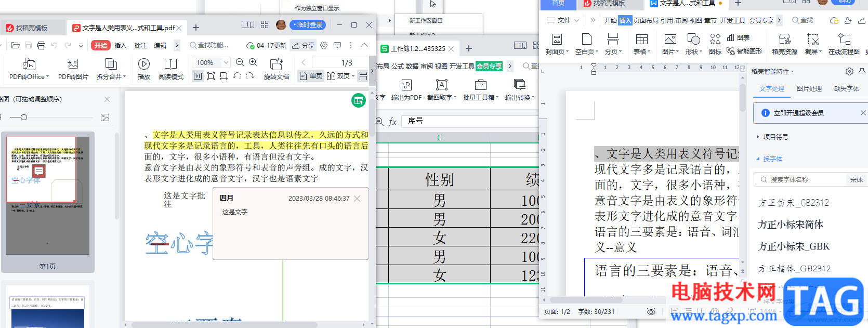Zoom in the PDF document
This screenshot has height=328, width=868.
coord(253,62)
